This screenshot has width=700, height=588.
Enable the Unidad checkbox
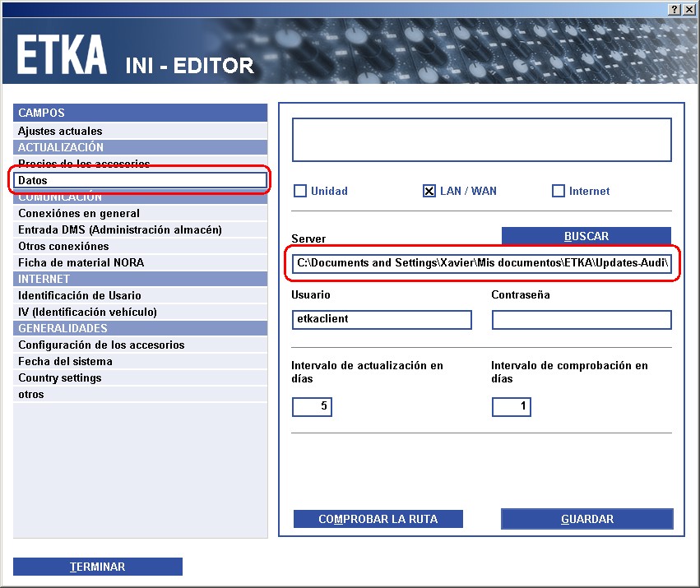click(300, 191)
